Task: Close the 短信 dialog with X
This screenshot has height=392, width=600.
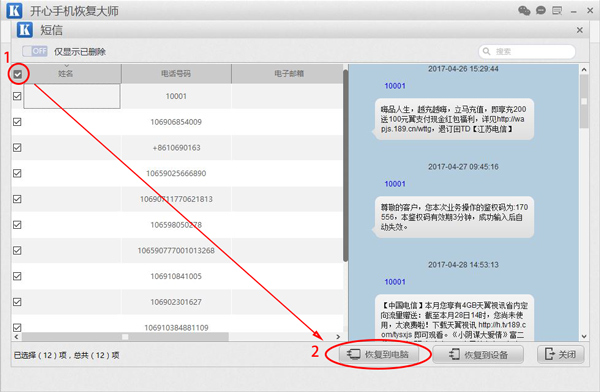Action: pyautogui.click(x=579, y=30)
